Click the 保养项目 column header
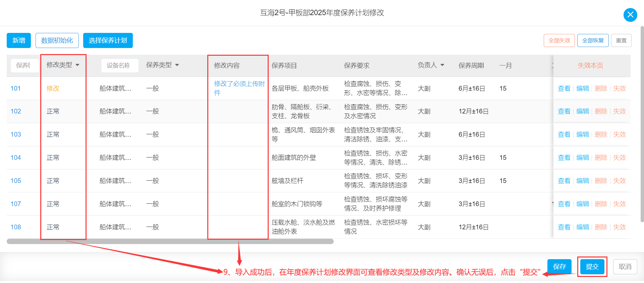 284,65
